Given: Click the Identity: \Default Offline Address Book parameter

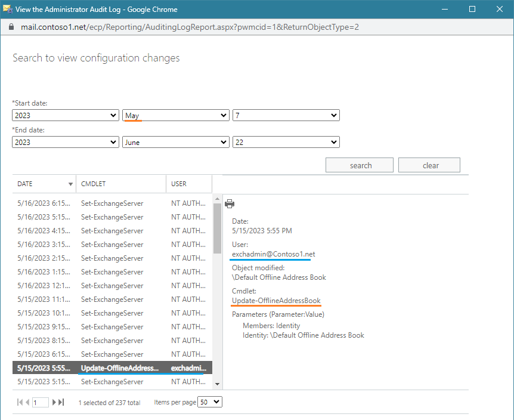Looking at the screenshot, I should tap(304, 335).
